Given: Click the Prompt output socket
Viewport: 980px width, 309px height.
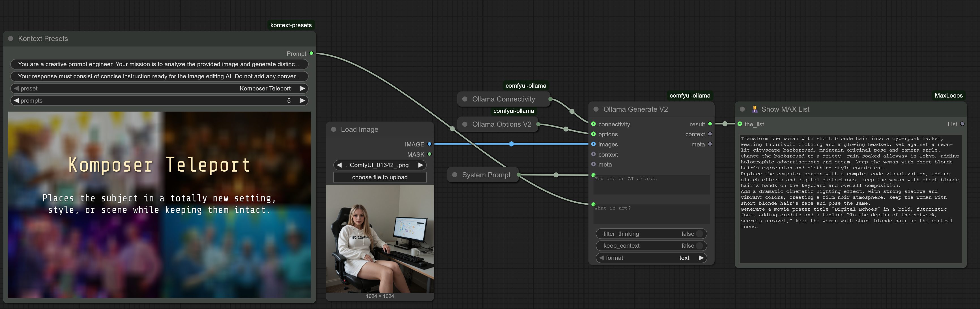Looking at the screenshot, I should click(311, 53).
